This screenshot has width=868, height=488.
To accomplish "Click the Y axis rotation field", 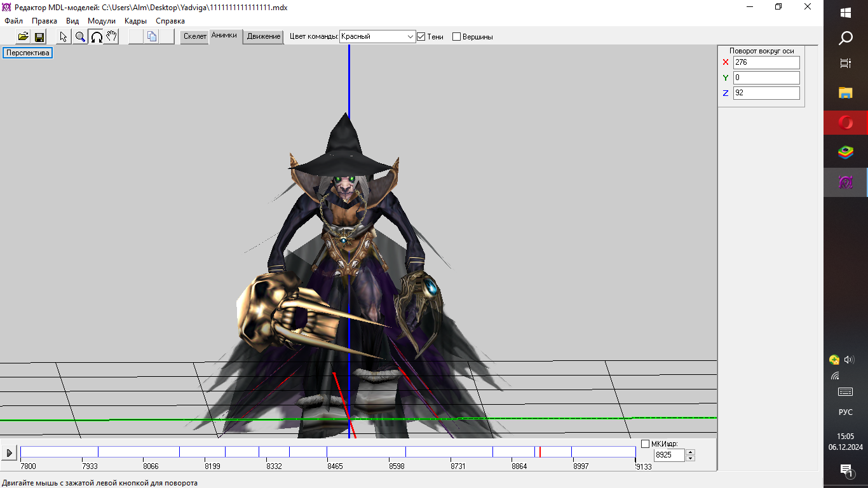I will pyautogui.click(x=766, y=78).
